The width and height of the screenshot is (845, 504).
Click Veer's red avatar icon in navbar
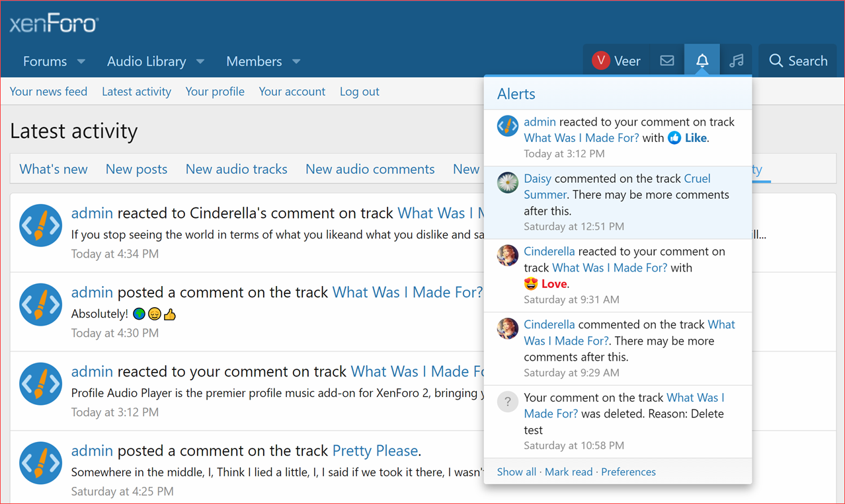(600, 60)
